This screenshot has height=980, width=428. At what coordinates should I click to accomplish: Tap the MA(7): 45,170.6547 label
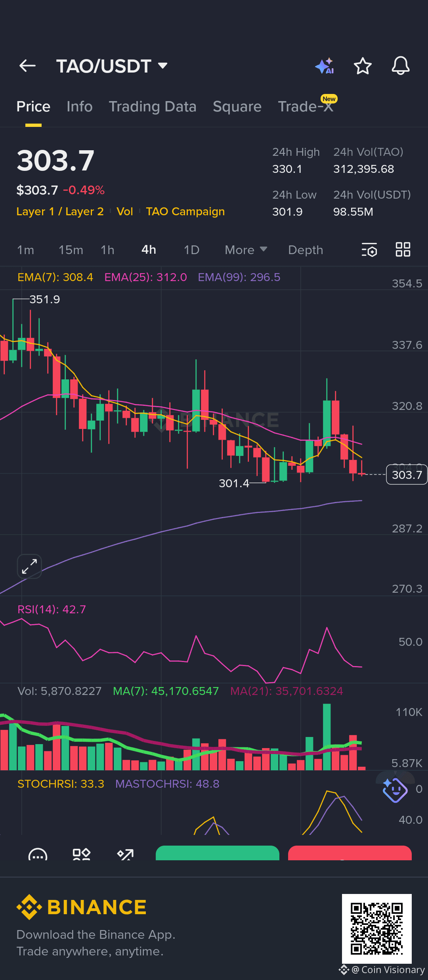(x=166, y=691)
